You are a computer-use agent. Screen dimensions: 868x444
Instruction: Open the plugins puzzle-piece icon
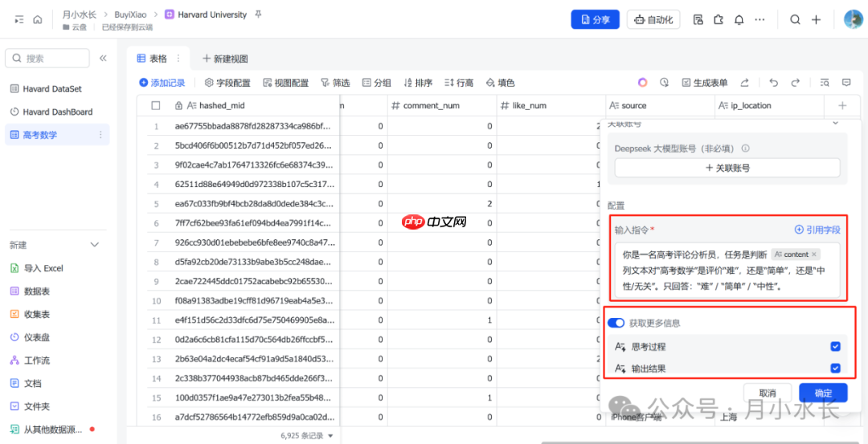[x=719, y=20]
